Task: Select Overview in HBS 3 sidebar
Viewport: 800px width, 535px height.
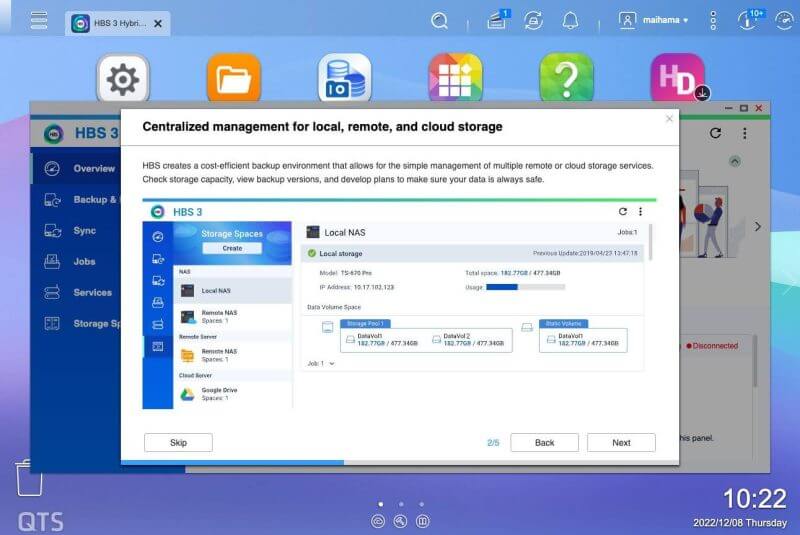Action: click(77, 168)
